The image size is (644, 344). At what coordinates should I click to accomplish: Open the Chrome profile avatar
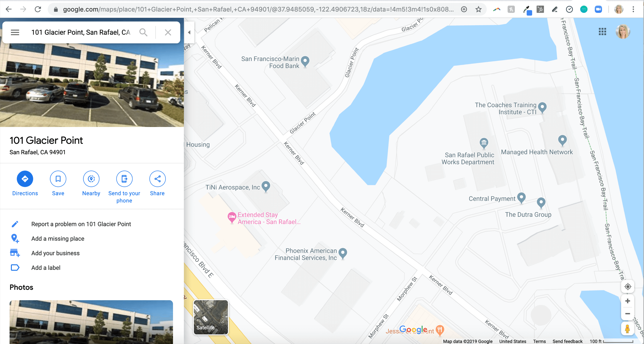619,9
